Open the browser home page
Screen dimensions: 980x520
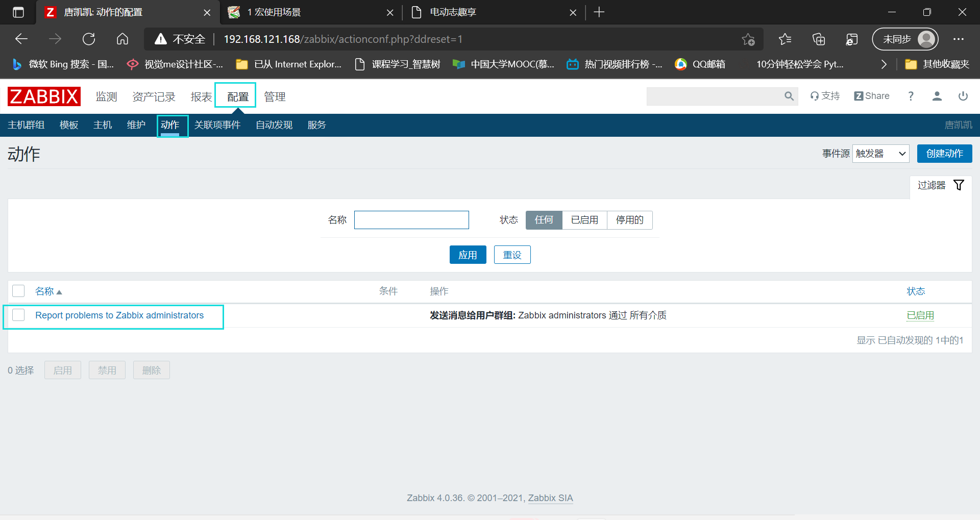(122, 39)
